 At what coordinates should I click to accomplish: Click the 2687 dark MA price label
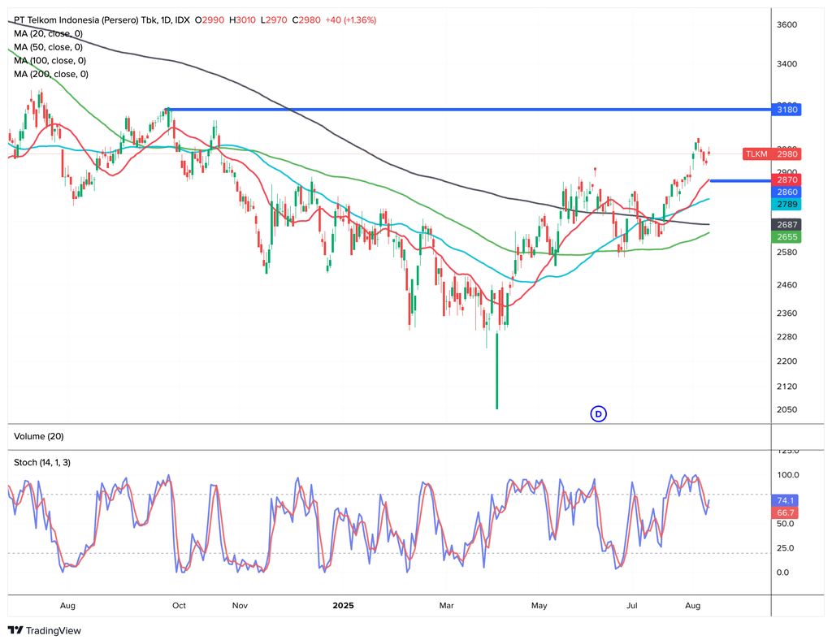click(786, 224)
